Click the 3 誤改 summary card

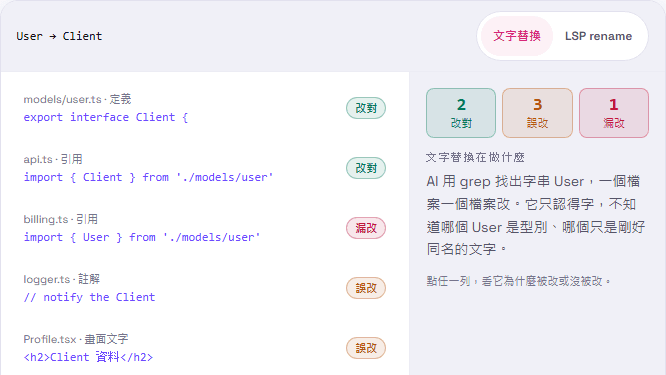point(537,113)
